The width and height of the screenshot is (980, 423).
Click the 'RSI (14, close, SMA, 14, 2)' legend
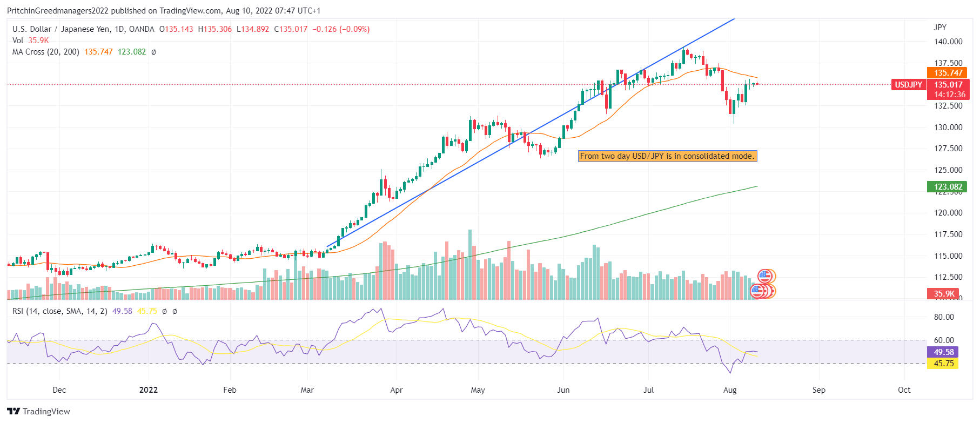(x=59, y=311)
